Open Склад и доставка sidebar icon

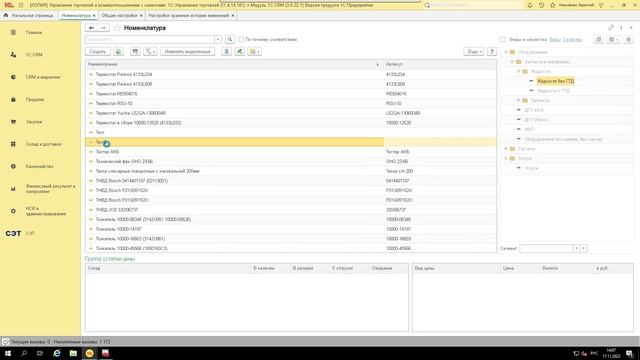[13, 144]
